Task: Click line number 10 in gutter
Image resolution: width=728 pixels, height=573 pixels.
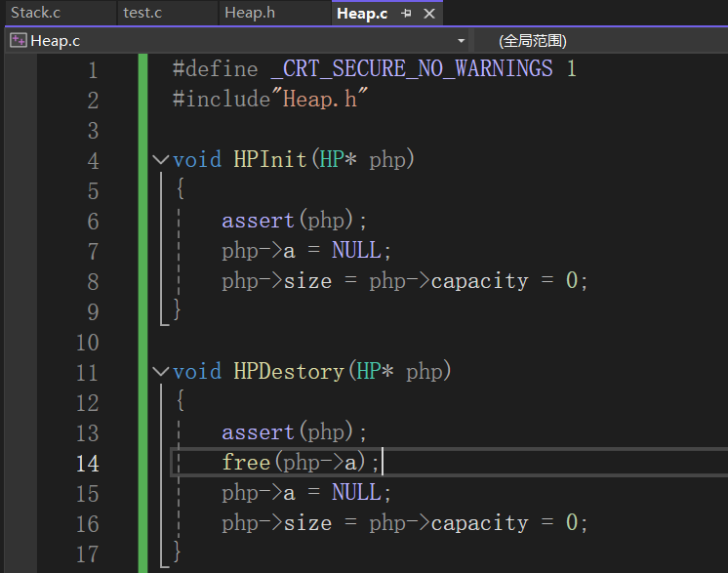Action: (x=87, y=343)
